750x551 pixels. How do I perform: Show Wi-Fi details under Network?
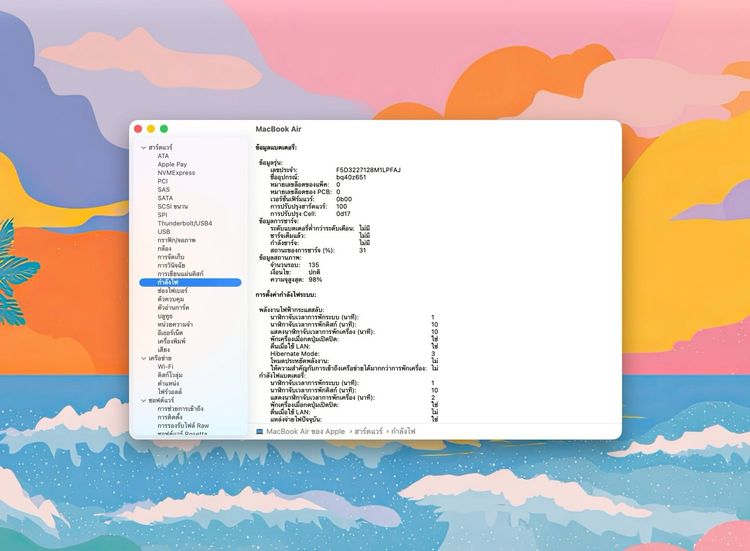165,367
